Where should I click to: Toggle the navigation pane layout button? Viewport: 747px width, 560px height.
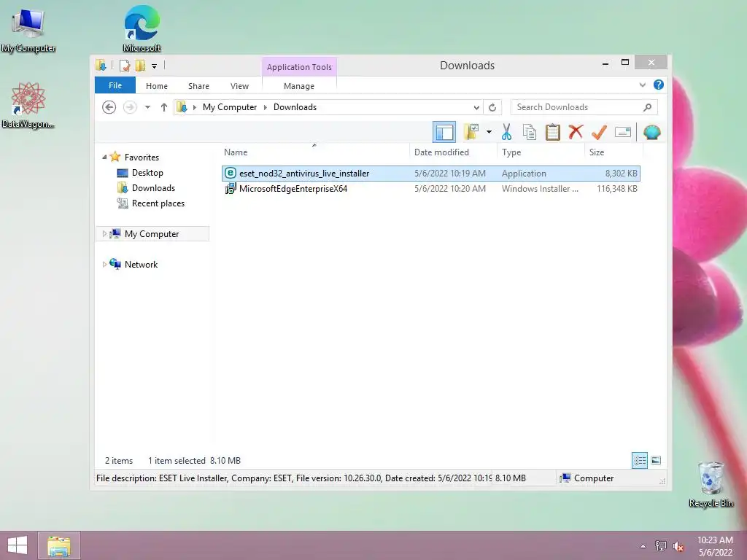(x=444, y=132)
